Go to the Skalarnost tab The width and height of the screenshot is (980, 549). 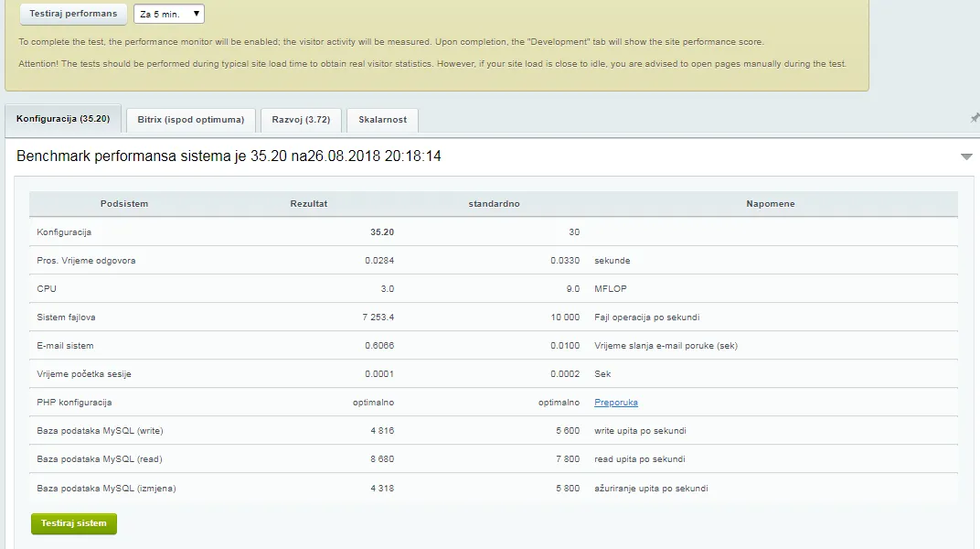(383, 120)
